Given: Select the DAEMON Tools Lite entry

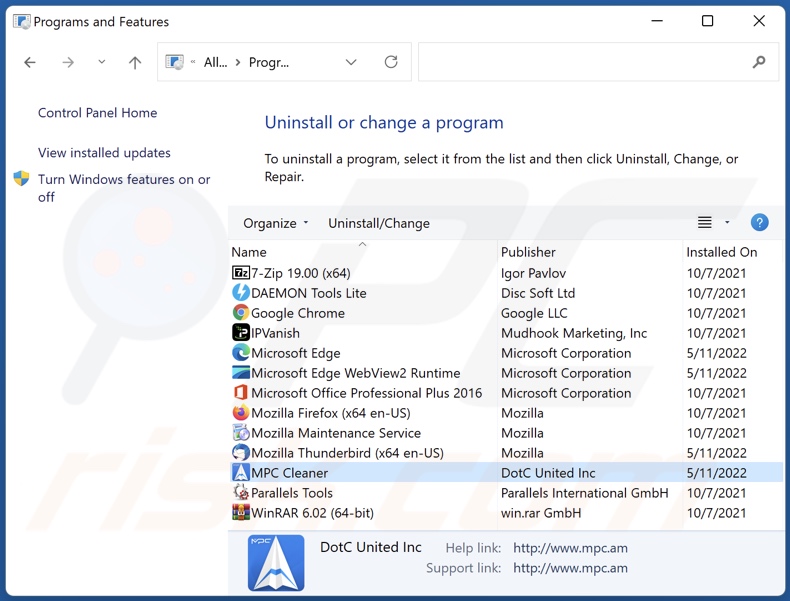Looking at the screenshot, I should tap(506, 293).
